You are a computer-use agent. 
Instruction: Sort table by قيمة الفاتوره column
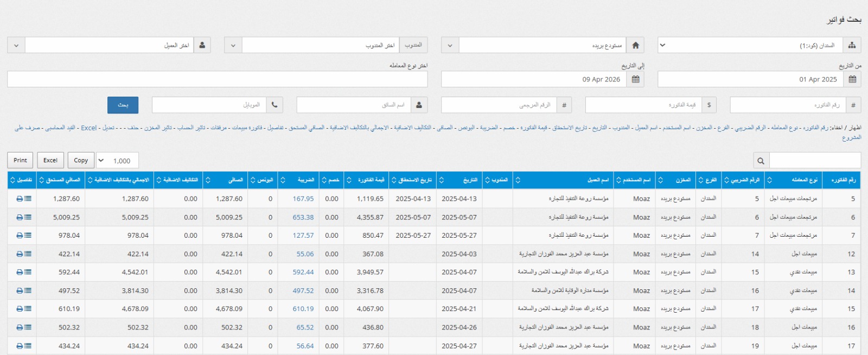click(x=367, y=180)
